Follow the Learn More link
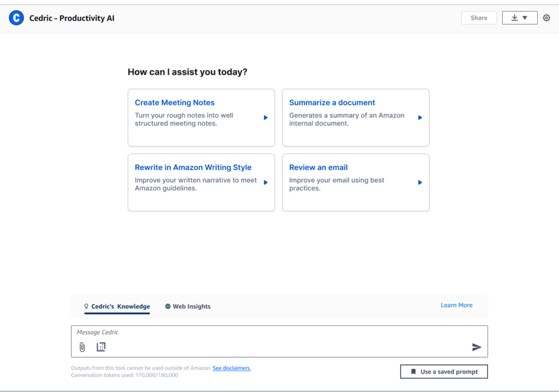The height and width of the screenshot is (392, 559). point(456,305)
